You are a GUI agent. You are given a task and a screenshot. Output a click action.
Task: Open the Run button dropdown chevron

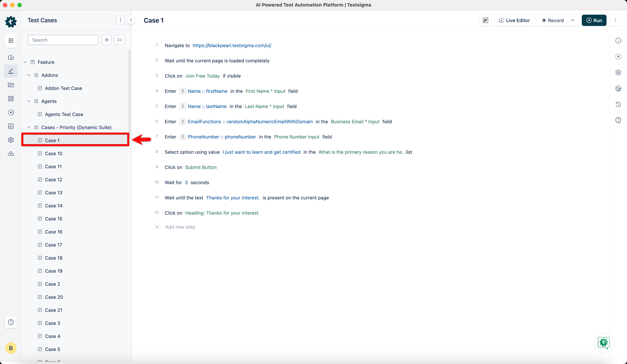pyautogui.click(x=573, y=20)
